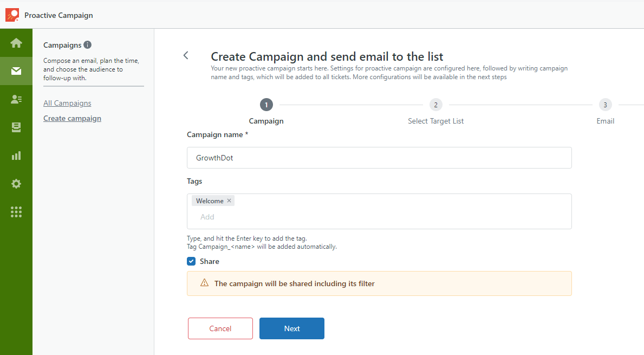Click the page description under the heading
This screenshot has height=355, width=644.
pyautogui.click(x=389, y=72)
